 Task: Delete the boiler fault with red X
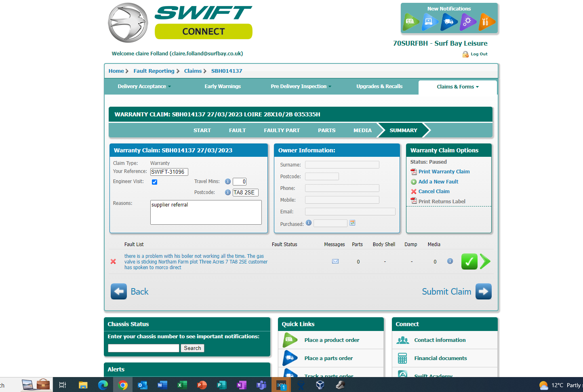[x=113, y=261]
